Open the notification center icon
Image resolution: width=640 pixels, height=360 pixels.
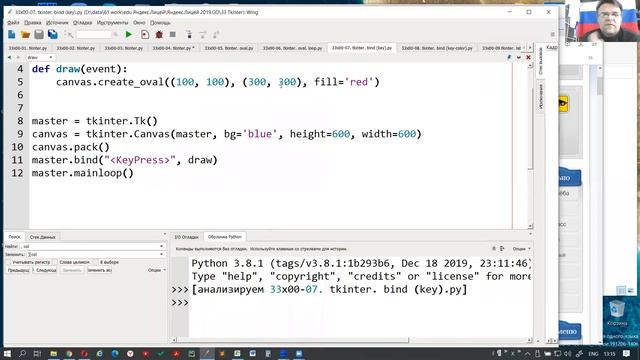(x=627, y=353)
